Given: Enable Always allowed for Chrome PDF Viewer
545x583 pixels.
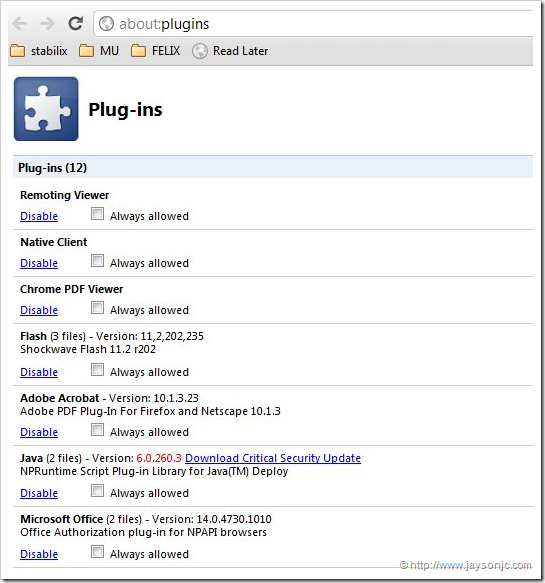Looking at the screenshot, I should 97,308.
